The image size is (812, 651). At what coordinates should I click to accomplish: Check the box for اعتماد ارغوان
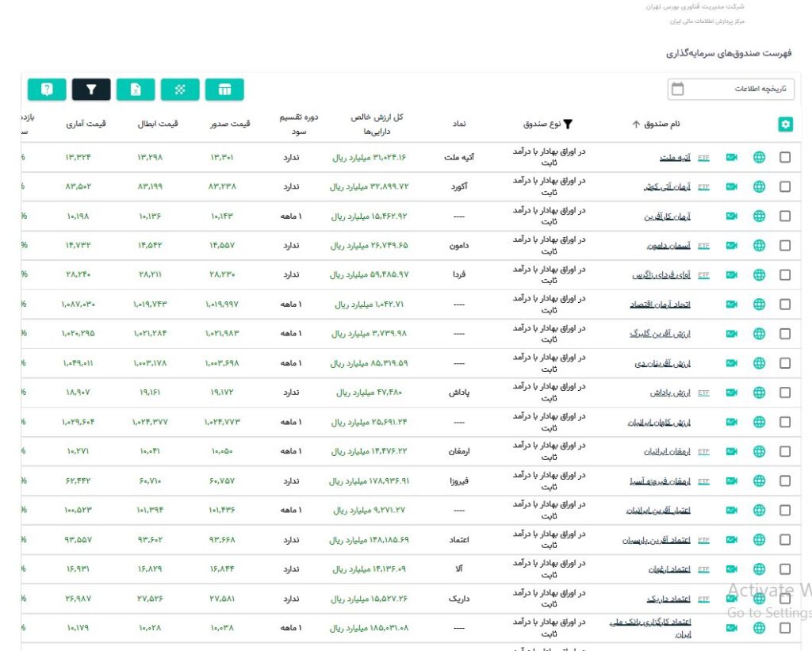[785, 569]
